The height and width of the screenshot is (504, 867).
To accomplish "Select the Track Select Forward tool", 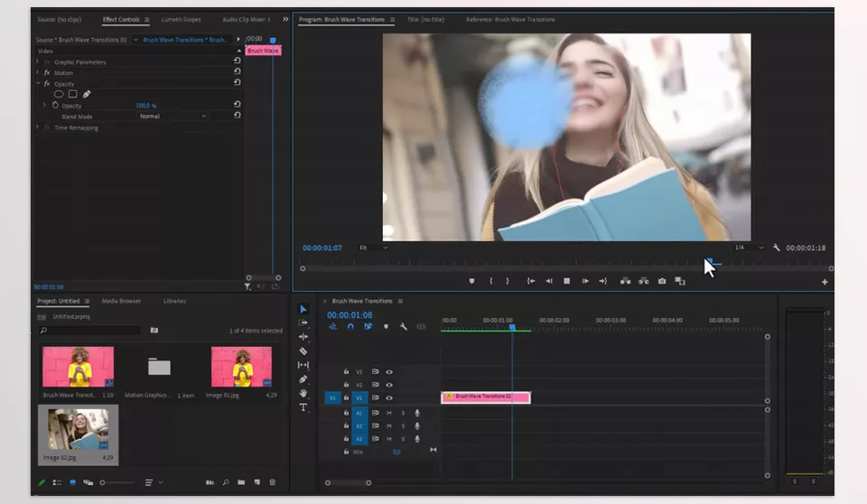I will [x=303, y=322].
